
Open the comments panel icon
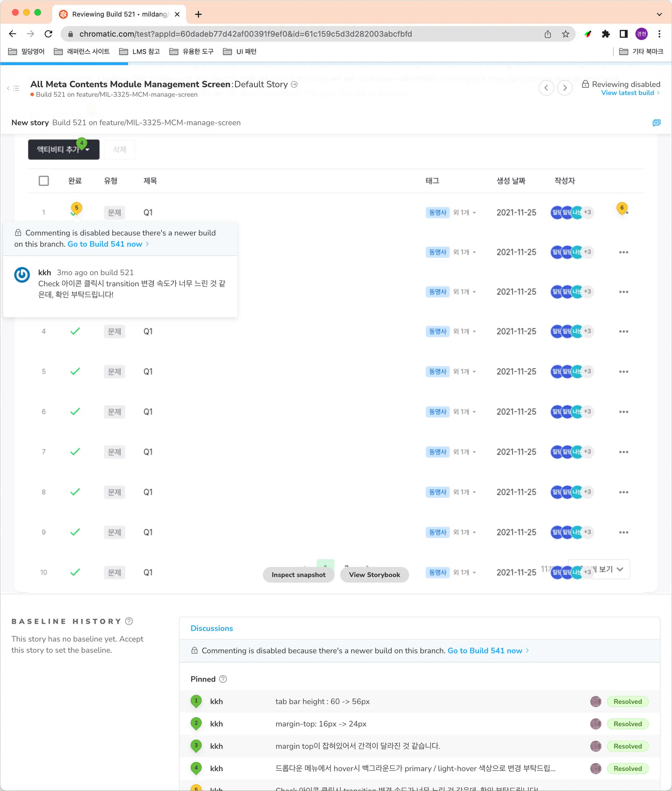pos(656,123)
